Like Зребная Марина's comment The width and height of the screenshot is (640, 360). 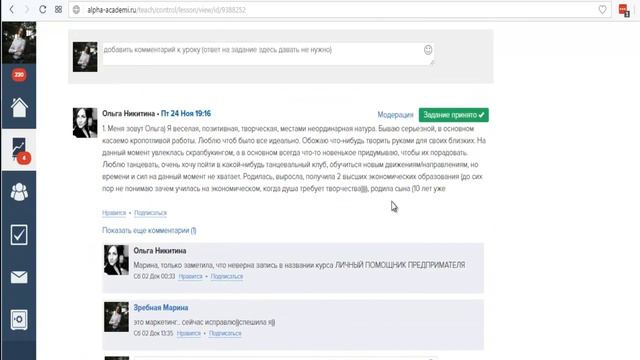(x=189, y=333)
